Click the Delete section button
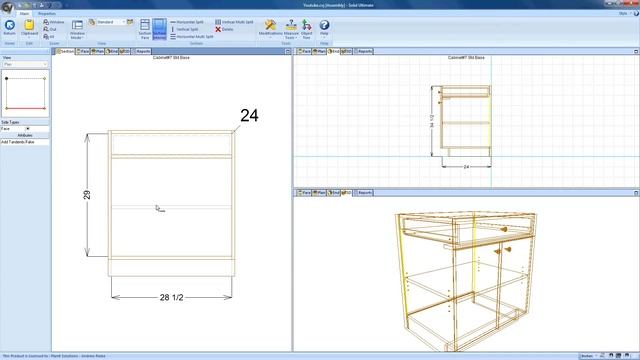Viewport: 640px width, 360px height. pos(224,29)
